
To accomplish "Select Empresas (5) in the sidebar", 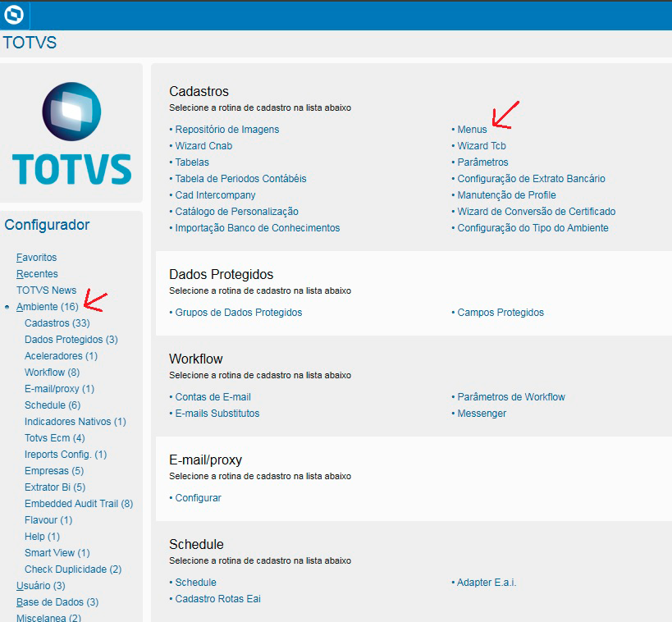I will point(54,471).
